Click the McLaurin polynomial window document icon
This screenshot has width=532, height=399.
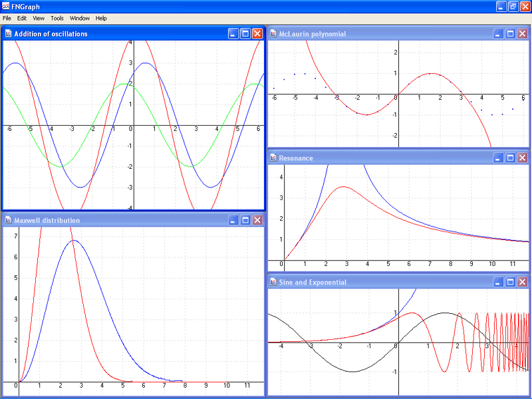(273, 33)
